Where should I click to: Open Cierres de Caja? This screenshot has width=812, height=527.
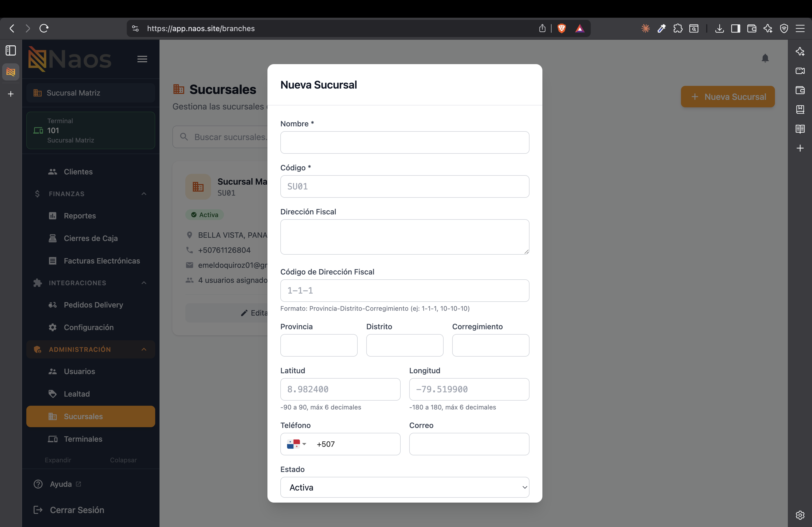click(x=91, y=238)
